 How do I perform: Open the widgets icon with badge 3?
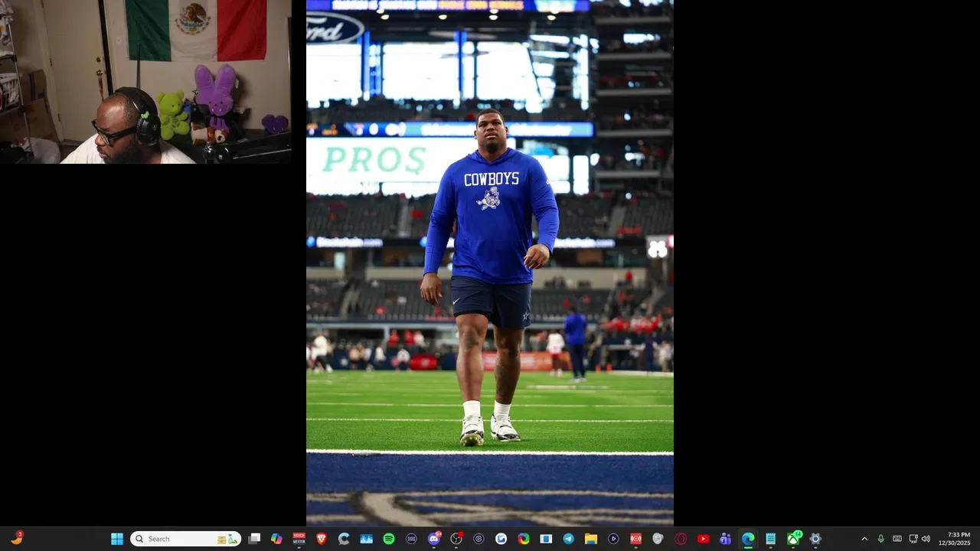[x=17, y=539]
